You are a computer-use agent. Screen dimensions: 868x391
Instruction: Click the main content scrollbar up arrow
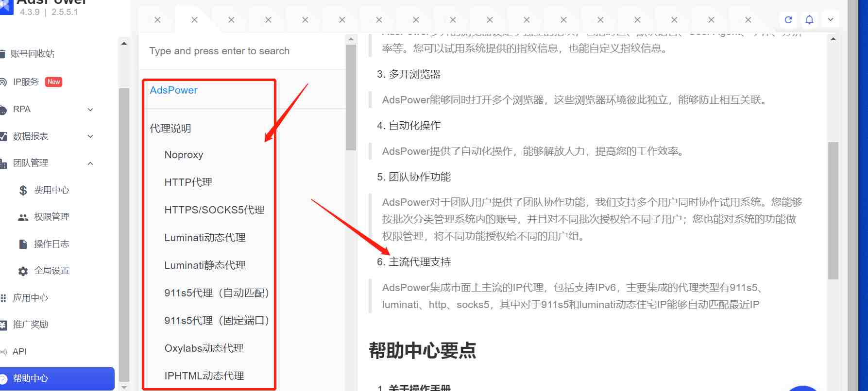pos(833,39)
